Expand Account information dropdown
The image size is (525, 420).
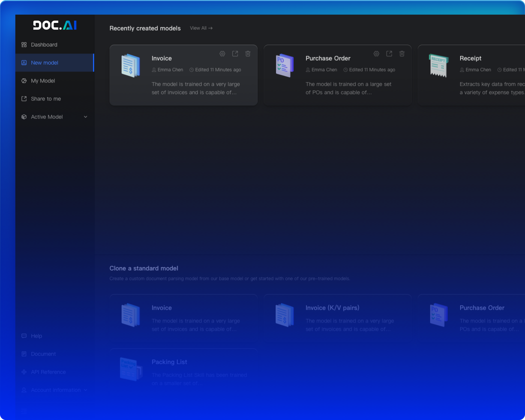(x=85, y=390)
